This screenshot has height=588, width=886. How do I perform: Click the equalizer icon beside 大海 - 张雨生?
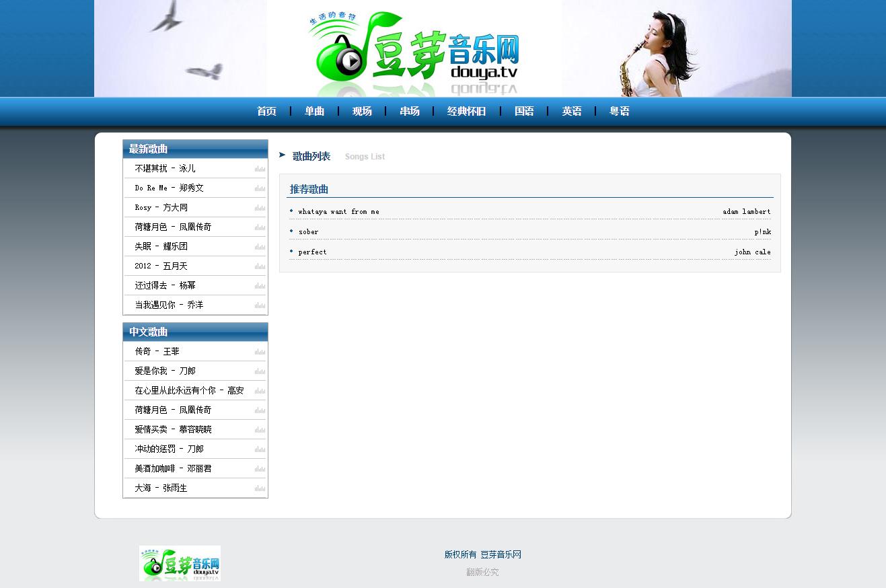point(260,488)
